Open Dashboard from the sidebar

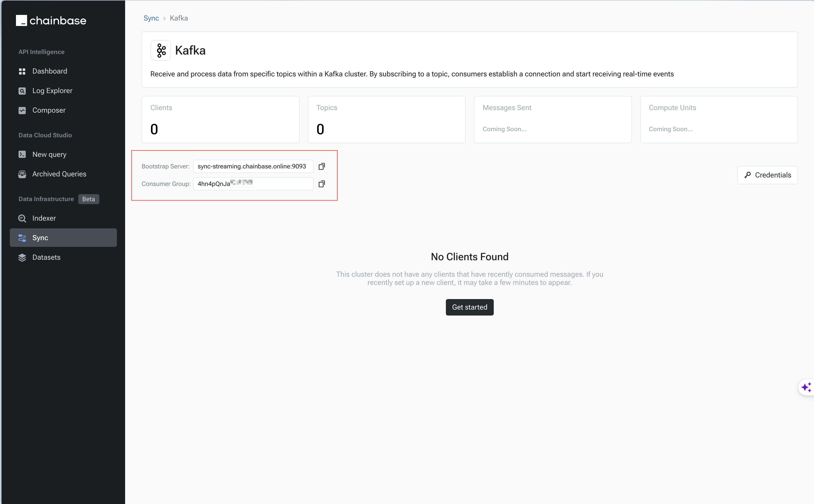tap(49, 71)
